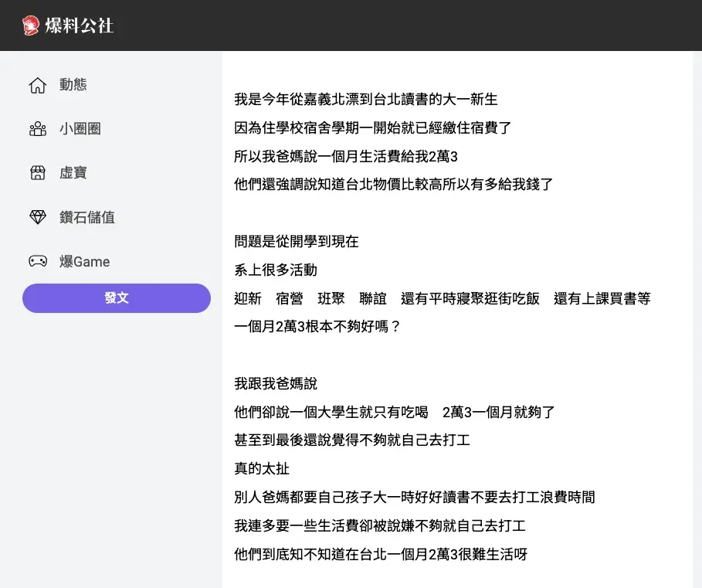The height and width of the screenshot is (588, 702).
Task: Open the 虛寶 section
Action: (x=73, y=173)
